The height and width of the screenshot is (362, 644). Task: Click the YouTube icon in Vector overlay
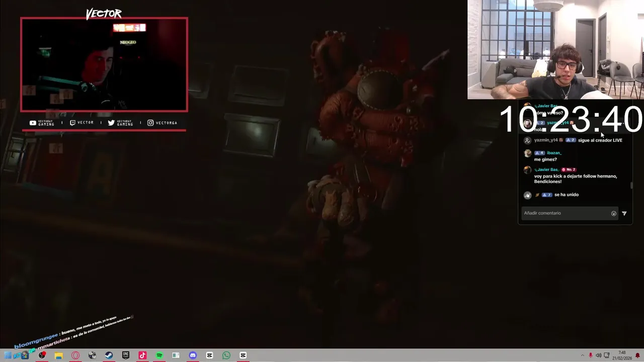33,123
